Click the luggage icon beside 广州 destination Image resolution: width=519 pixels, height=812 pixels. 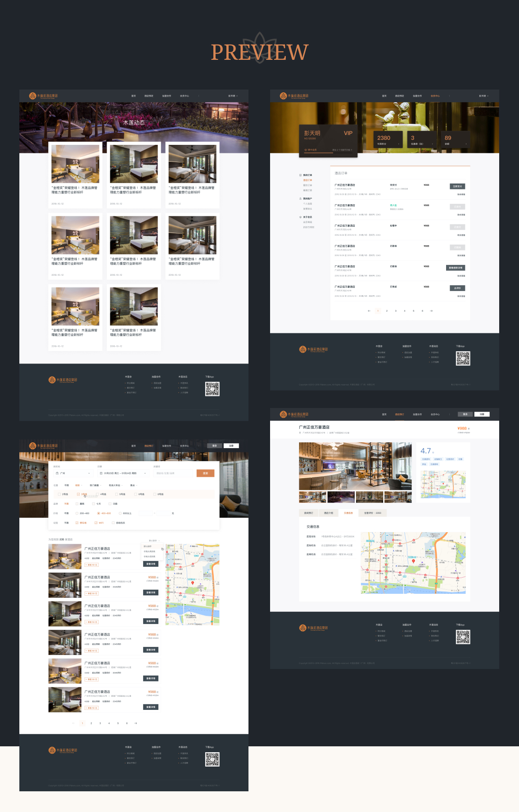(57, 473)
